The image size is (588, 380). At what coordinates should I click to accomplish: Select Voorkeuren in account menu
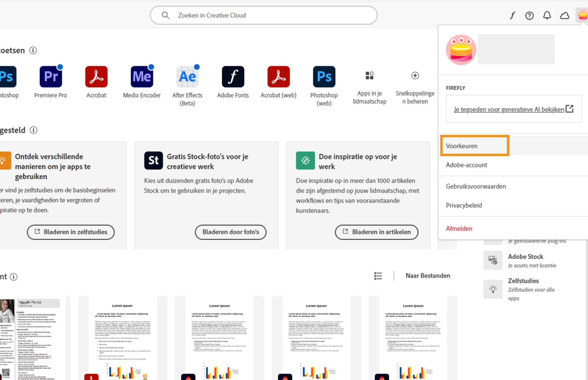pyautogui.click(x=462, y=146)
